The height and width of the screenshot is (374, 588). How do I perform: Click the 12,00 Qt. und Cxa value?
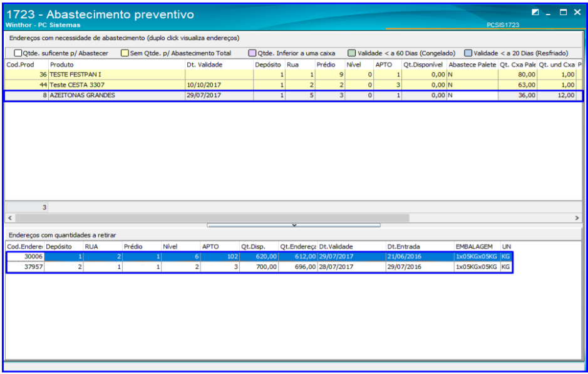click(x=557, y=95)
